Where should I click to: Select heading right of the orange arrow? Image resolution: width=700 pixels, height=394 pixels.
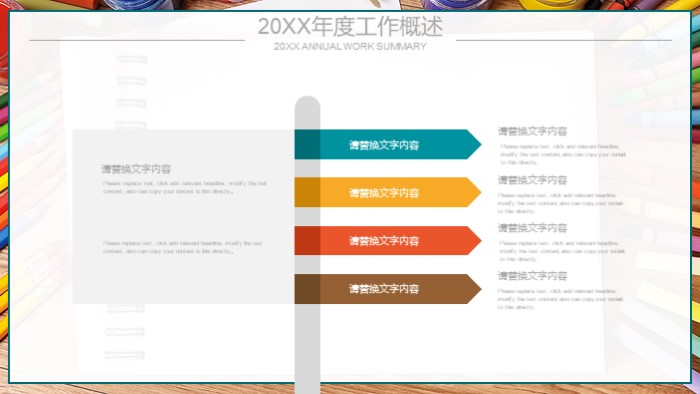coord(532,180)
